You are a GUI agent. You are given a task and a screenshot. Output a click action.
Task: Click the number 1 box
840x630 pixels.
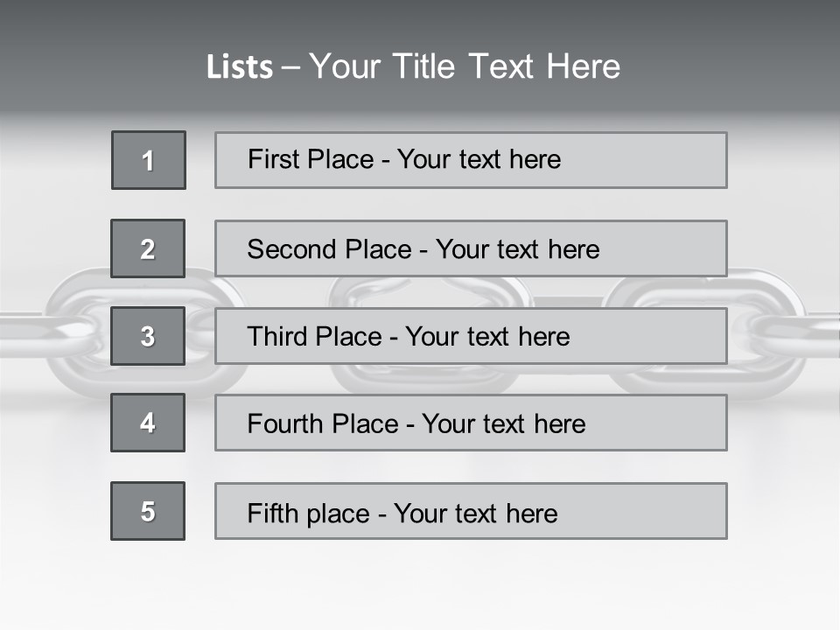click(x=149, y=160)
